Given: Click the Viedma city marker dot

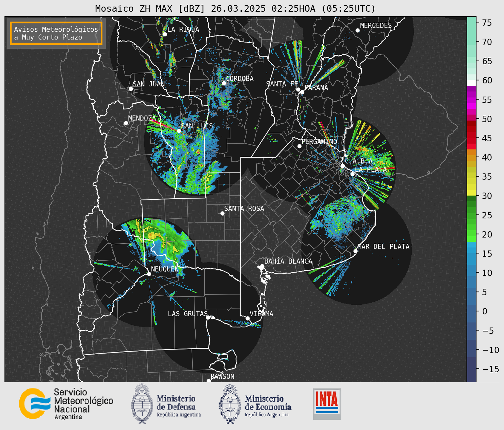Looking at the screenshot, I should pyautogui.click(x=247, y=318).
